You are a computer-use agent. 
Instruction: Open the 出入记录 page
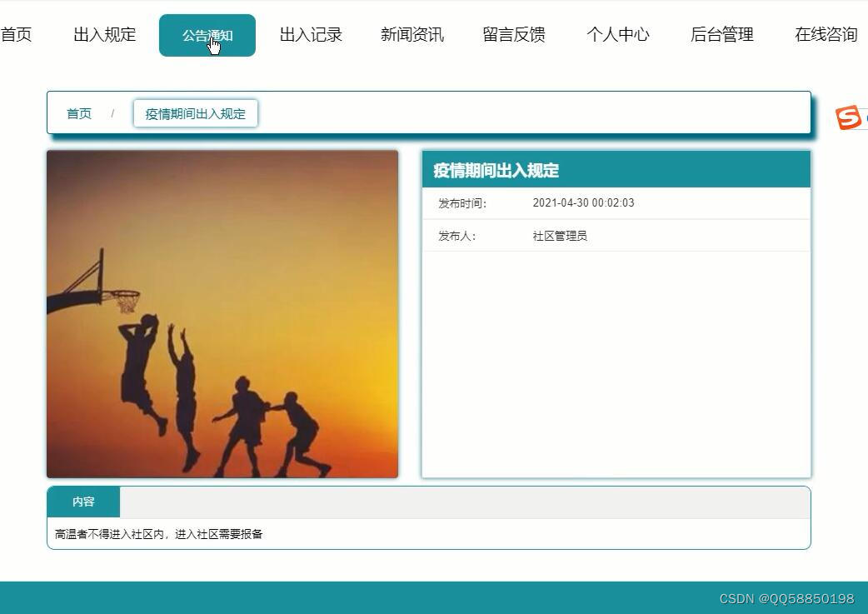tap(310, 34)
